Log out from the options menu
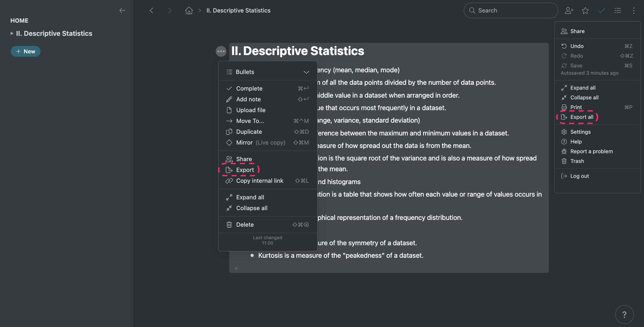The height and width of the screenshot is (327, 644). pyautogui.click(x=579, y=176)
